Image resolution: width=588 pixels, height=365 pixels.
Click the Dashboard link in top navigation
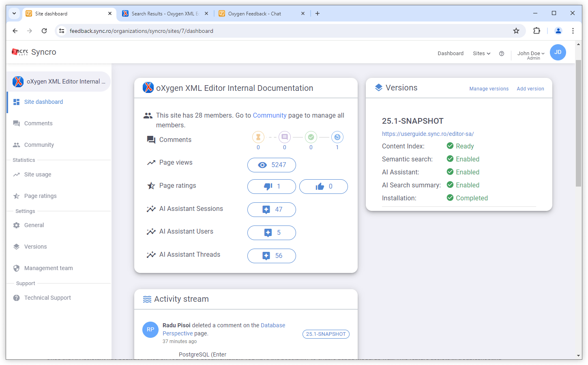coord(451,54)
